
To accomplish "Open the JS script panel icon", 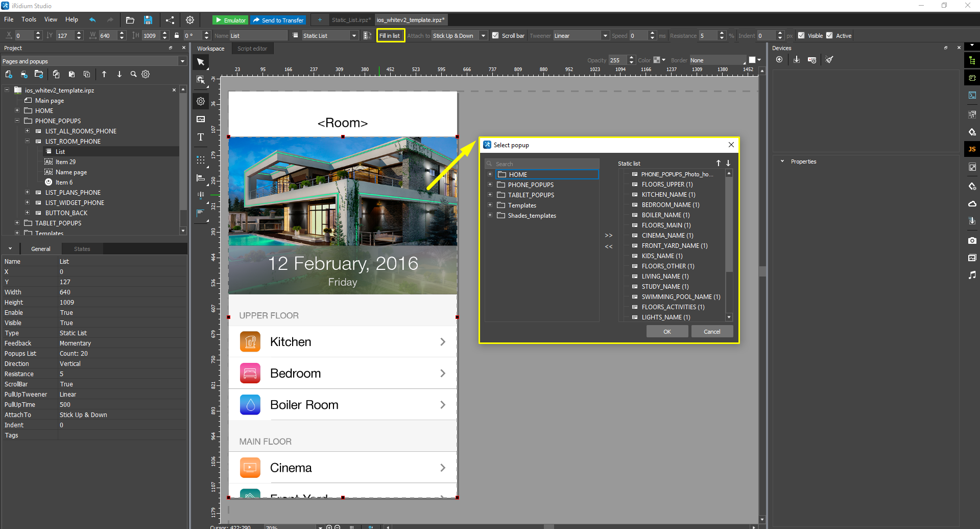I will 972,149.
